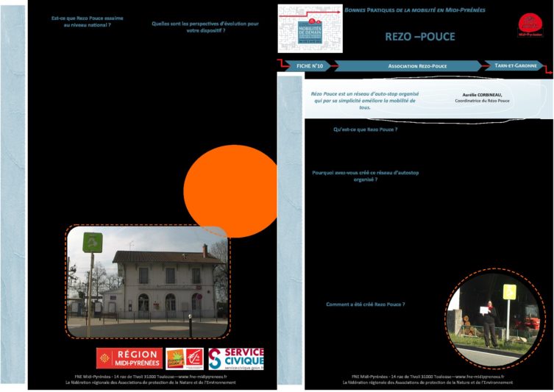The width and height of the screenshot is (554, 392).
Task: Click the train station building photo
Action: point(147,282)
